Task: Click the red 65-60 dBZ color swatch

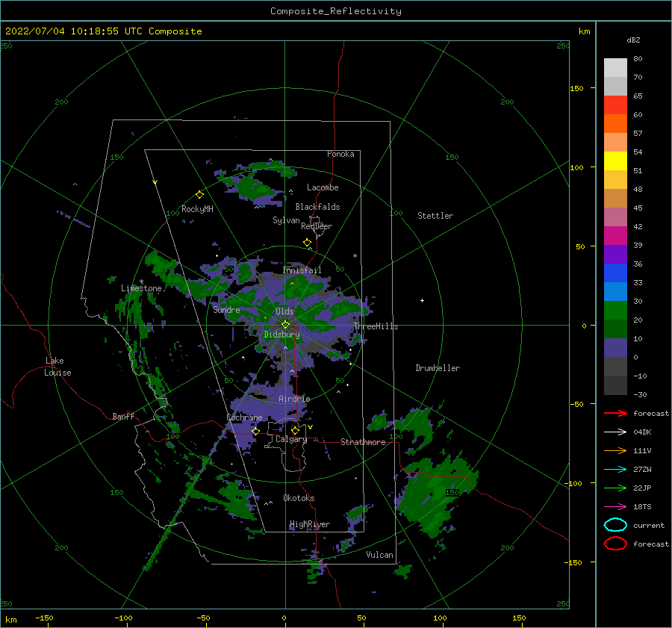Action: pos(615,105)
